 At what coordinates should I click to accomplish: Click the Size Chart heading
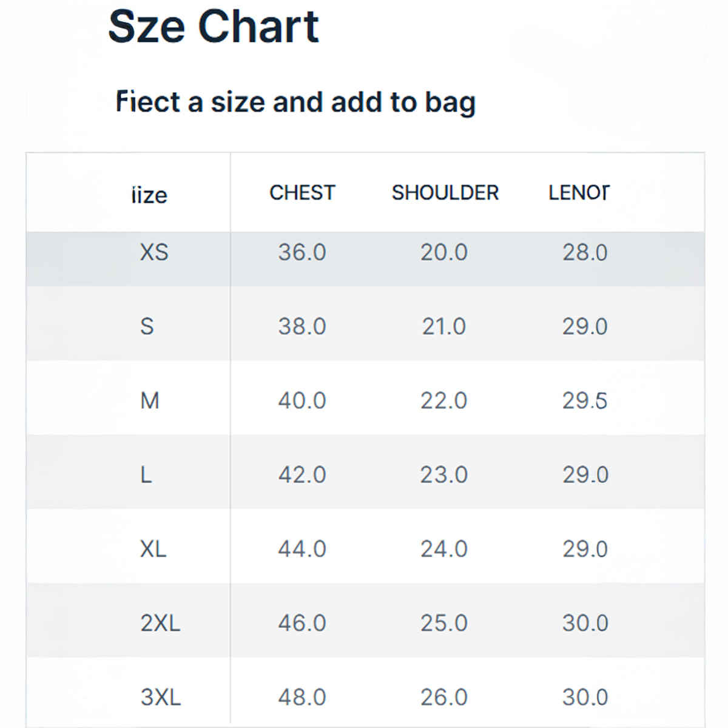(x=214, y=27)
